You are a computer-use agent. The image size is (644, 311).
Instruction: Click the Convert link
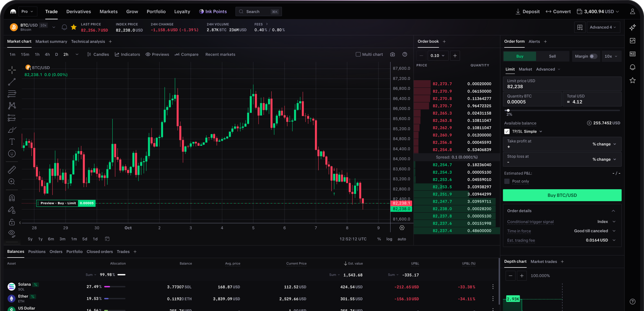point(558,12)
